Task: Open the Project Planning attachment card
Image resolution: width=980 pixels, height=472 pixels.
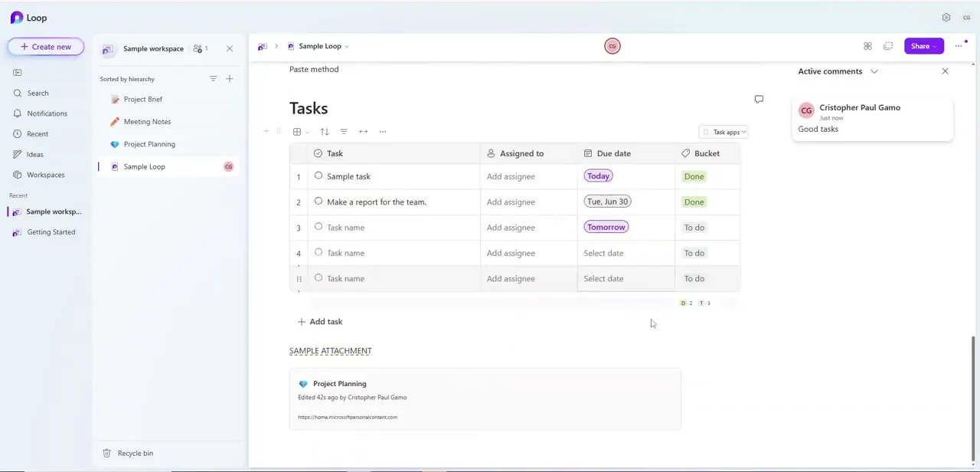Action: pos(485,399)
